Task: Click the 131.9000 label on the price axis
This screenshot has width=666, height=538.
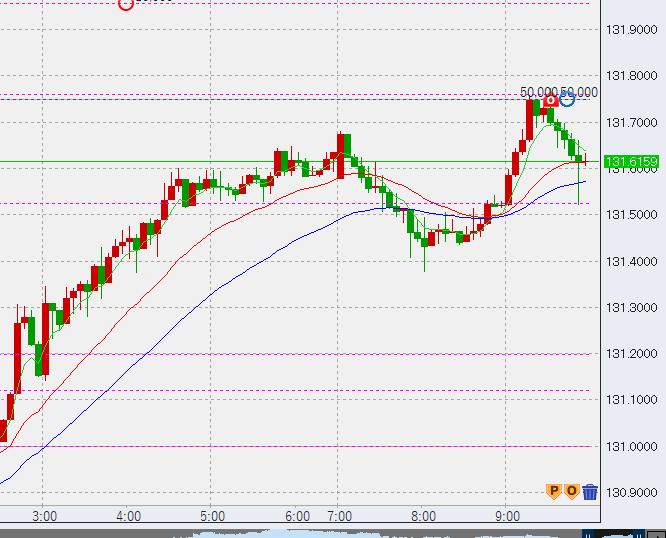Action: [632, 30]
